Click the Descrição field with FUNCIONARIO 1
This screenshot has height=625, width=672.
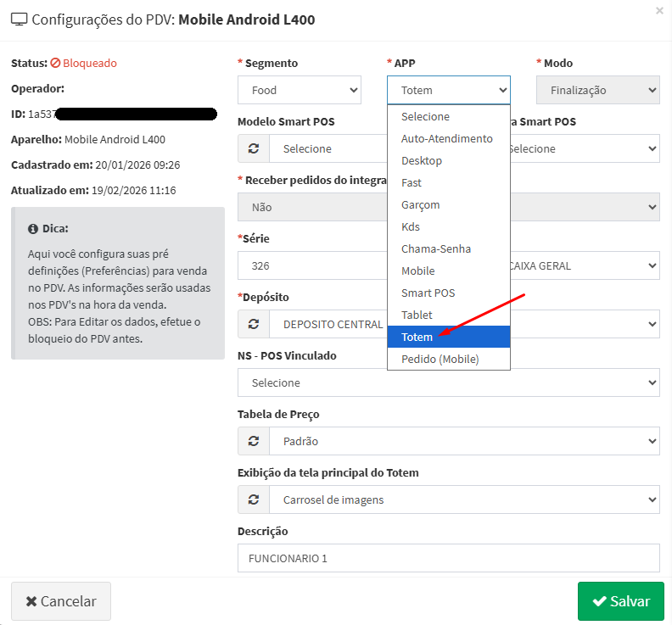click(x=448, y=558)
